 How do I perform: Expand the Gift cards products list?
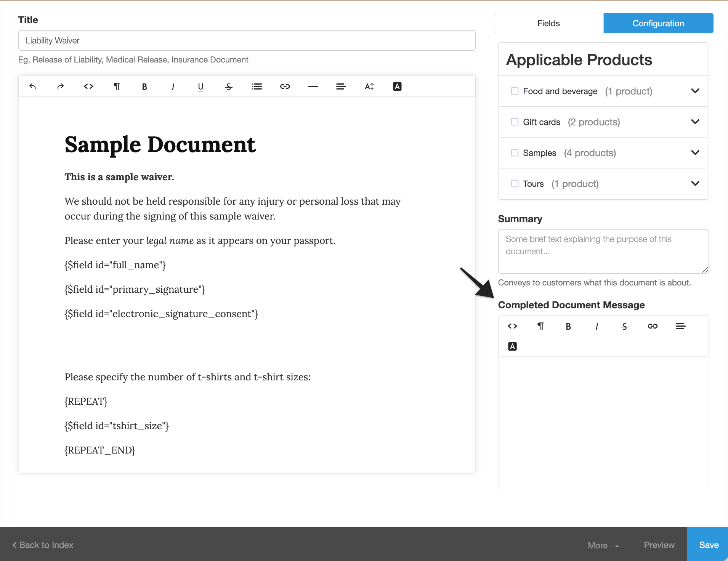(x=695, y=122)
